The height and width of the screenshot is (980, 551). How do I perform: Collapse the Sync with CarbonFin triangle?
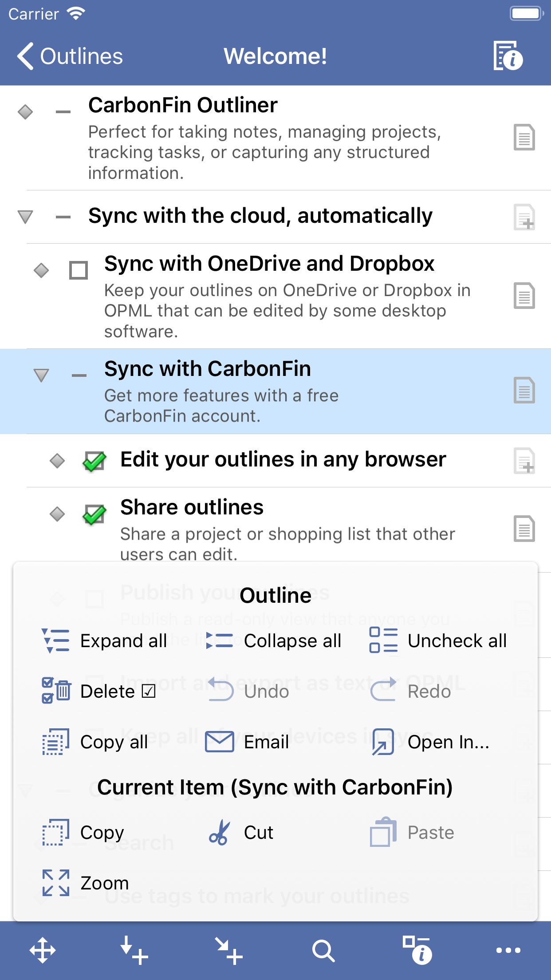[41, 375]
